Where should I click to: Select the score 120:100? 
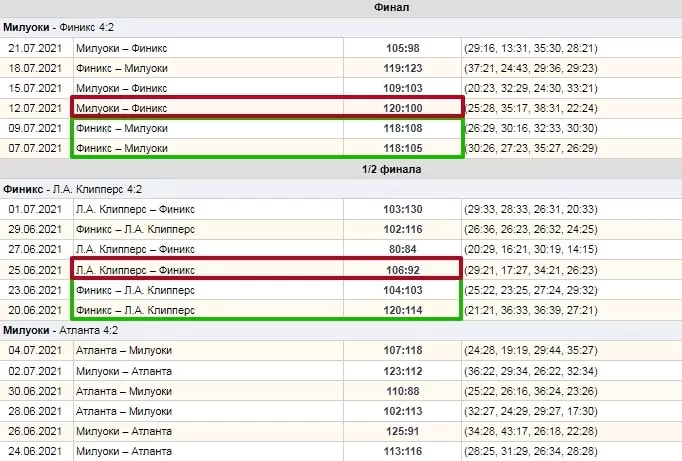click(x=403, y=108)
